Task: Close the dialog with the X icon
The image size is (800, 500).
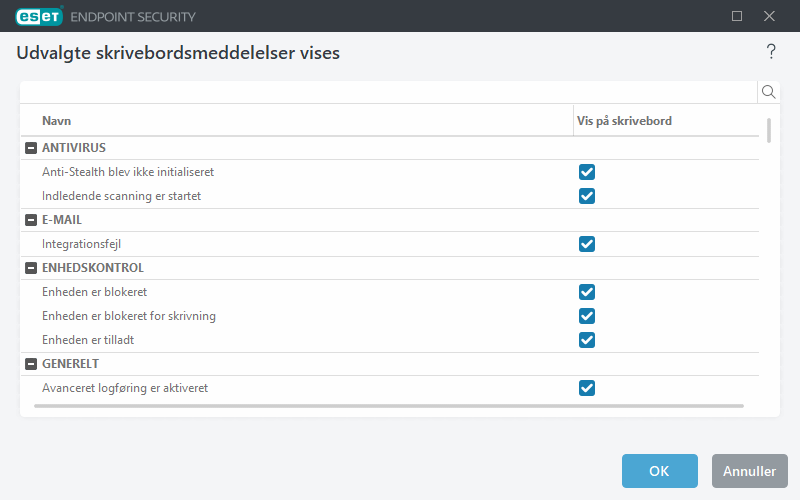Action: [x=769, y=16]
